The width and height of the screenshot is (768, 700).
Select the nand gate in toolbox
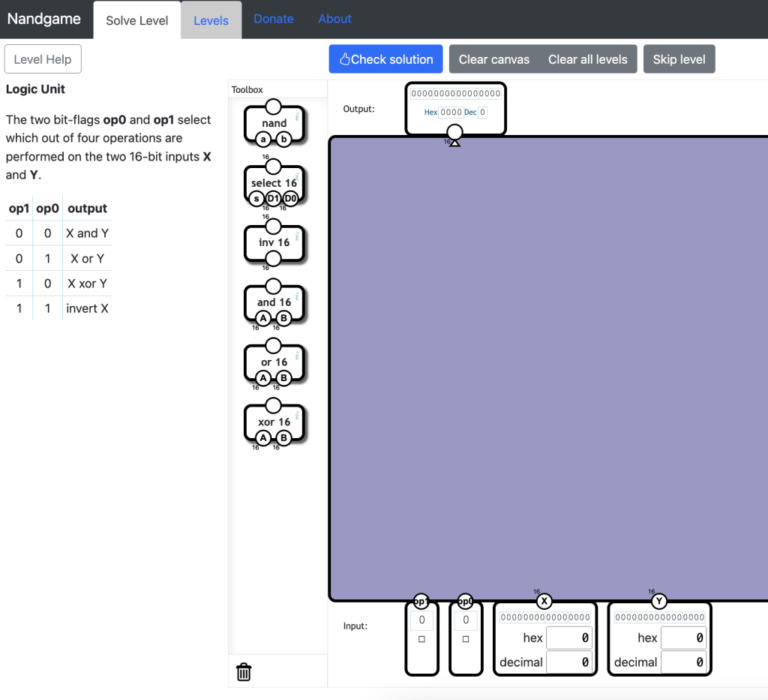pos(274,123)
